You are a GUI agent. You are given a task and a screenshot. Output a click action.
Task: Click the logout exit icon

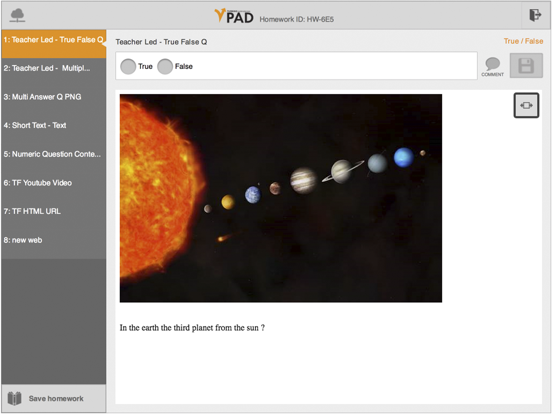(x=535, y=15)
